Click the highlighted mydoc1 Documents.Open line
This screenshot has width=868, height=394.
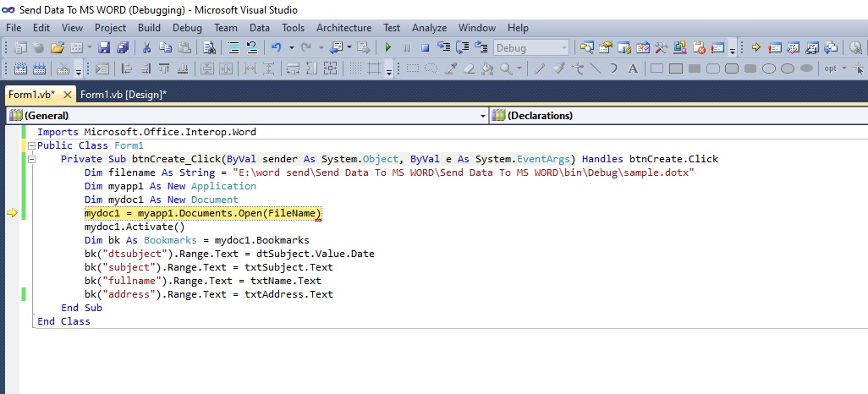pos(203,213)
